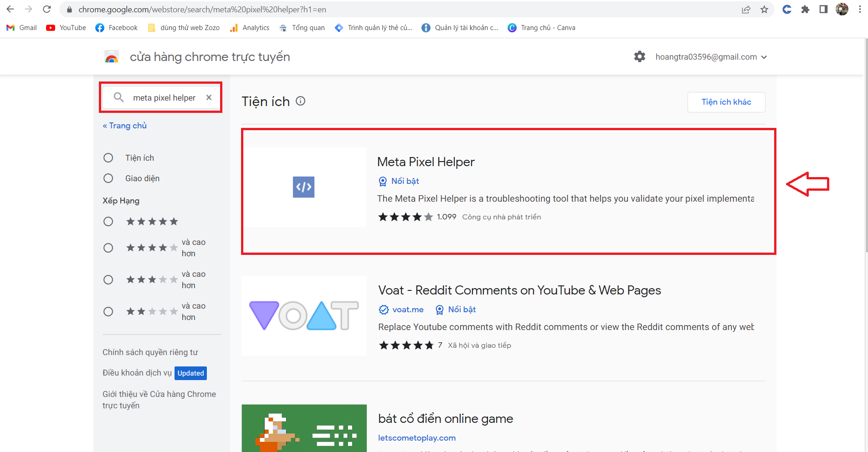The height and width of the screenshot is (452, 868).
Task: Click the letscometoplay.com publisher link
Action: point(417,438)
